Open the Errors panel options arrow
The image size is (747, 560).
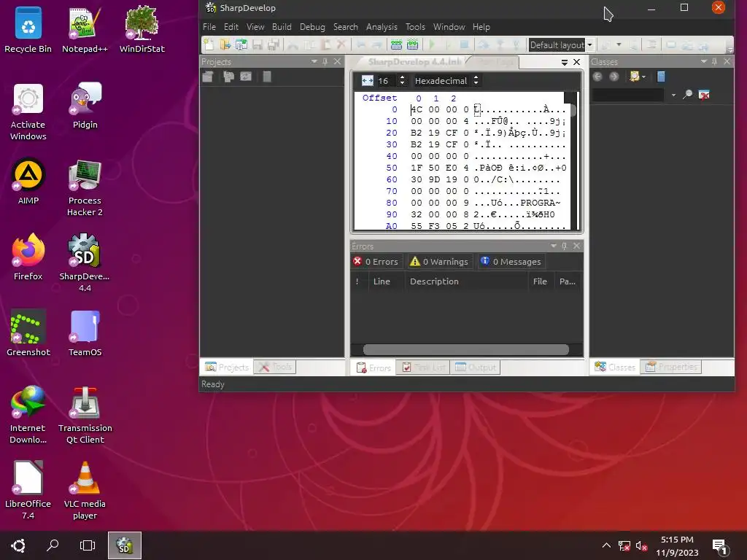coord(554,246)
